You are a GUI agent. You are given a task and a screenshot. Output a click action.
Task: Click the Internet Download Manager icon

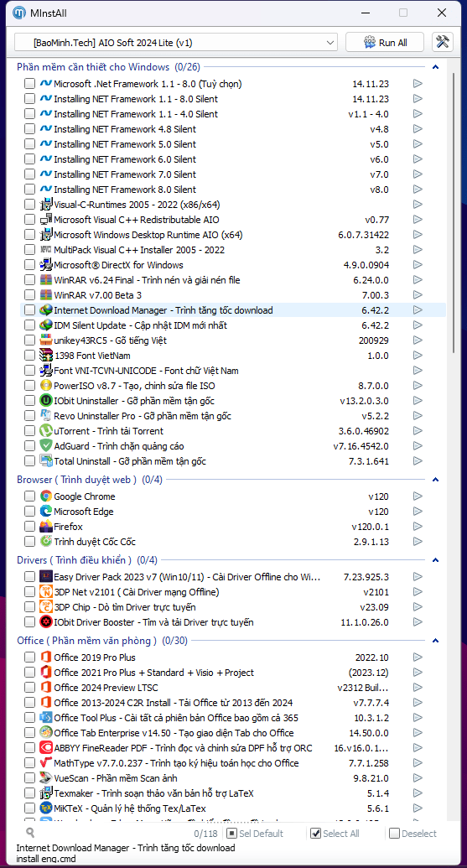(46, 309)
